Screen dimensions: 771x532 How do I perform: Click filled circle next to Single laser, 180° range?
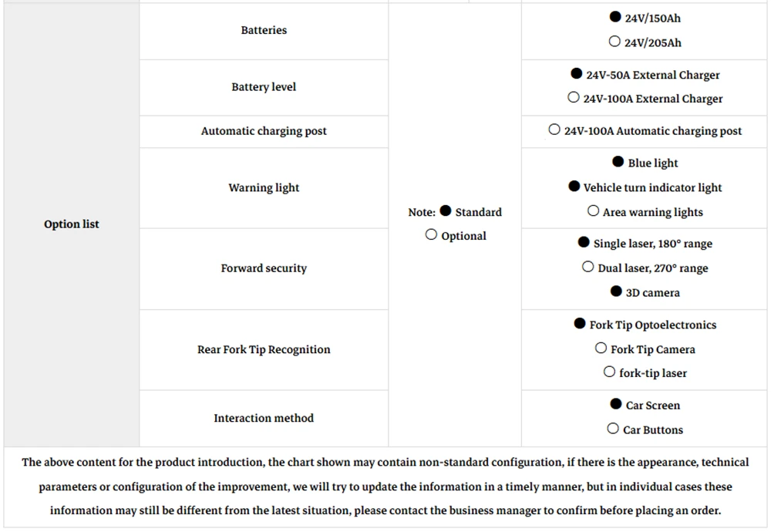point(584,242)
